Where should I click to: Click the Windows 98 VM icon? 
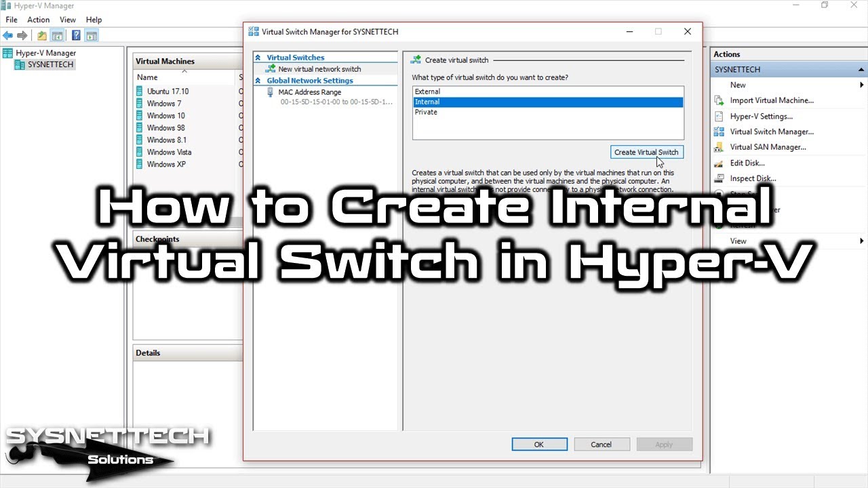point(140,128)
